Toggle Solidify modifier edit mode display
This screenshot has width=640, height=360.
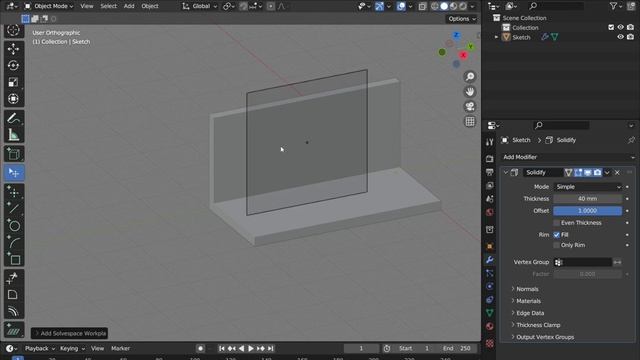point(578,173)
